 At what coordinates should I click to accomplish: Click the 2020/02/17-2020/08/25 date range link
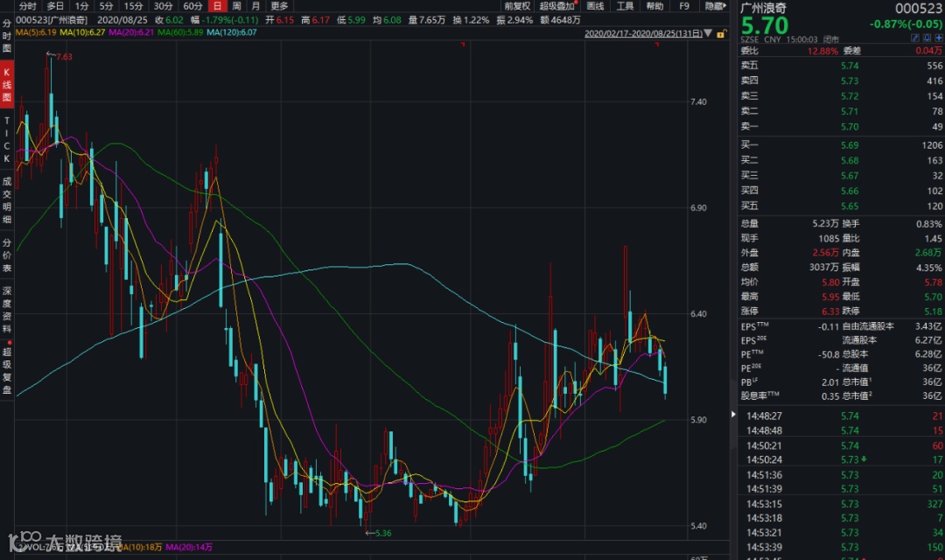click(643, 33)
